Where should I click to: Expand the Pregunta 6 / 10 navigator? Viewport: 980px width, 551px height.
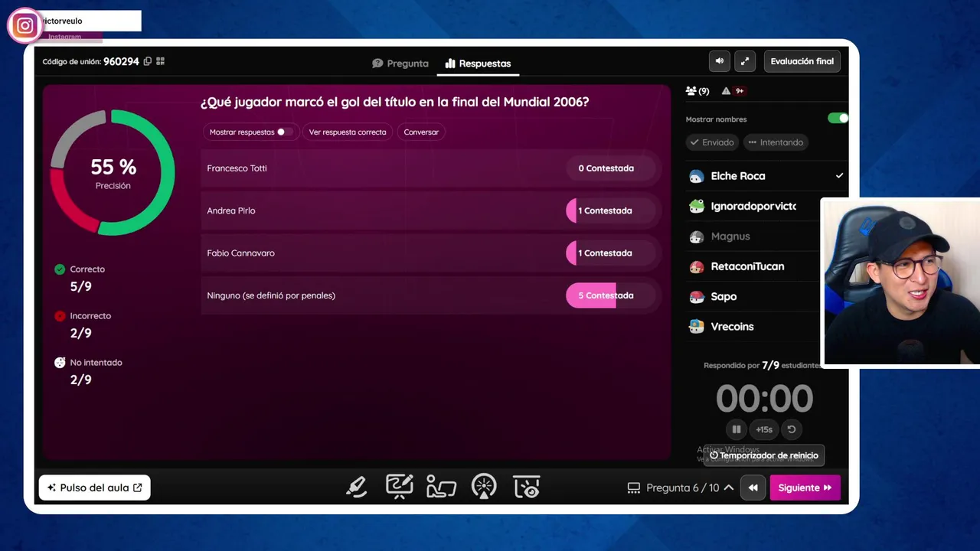(x=728, y=487)
